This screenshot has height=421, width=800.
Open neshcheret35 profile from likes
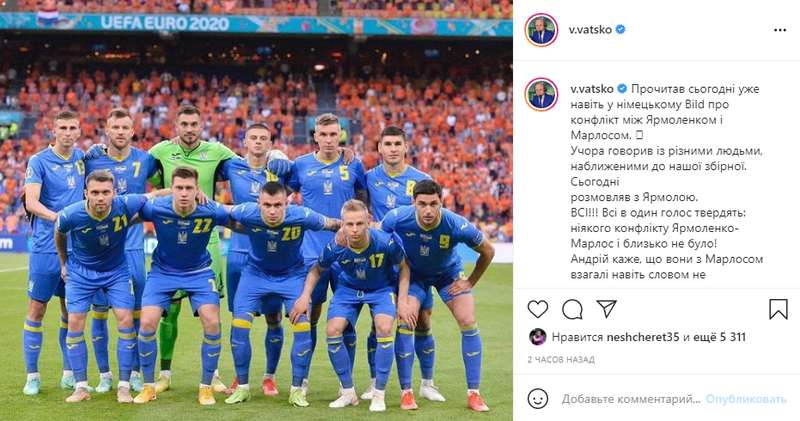643,337
